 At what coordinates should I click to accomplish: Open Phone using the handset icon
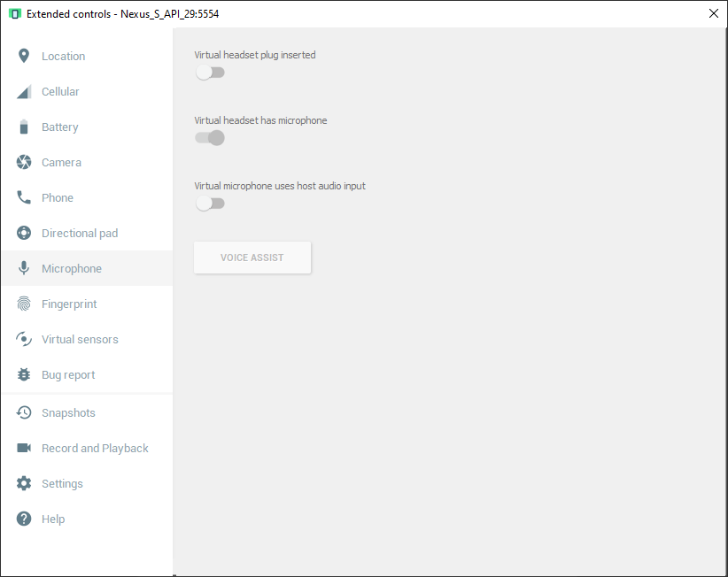pyautogui.click(x=24, y=198)
